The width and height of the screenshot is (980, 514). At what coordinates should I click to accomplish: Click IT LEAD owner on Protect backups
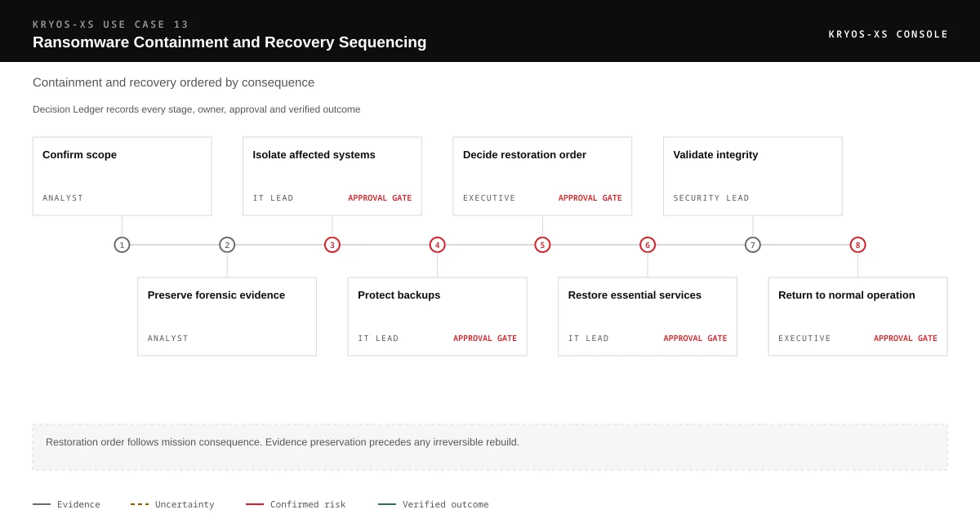(378, 339)
